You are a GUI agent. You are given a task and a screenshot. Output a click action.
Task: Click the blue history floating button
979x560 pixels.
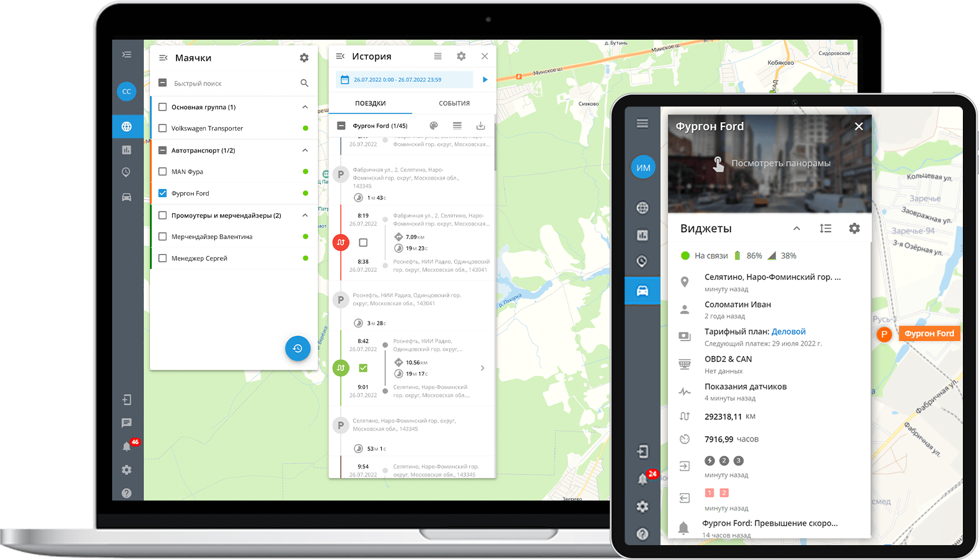point(297,348)
